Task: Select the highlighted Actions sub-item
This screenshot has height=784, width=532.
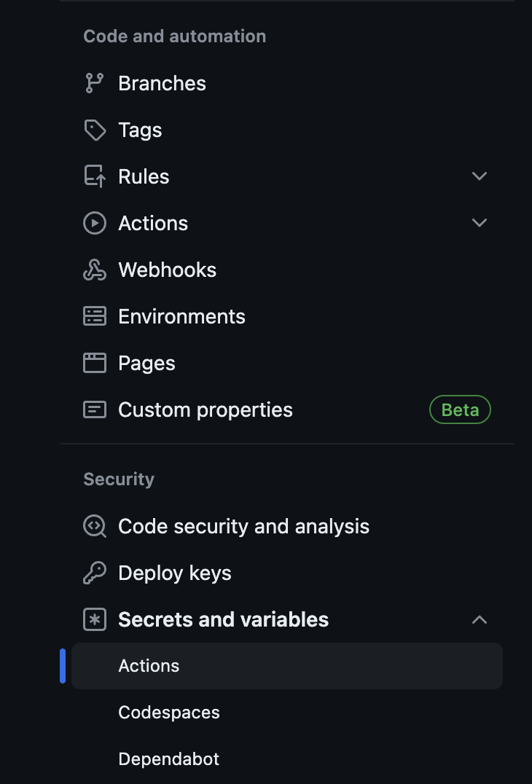Action: click(149, 665)
